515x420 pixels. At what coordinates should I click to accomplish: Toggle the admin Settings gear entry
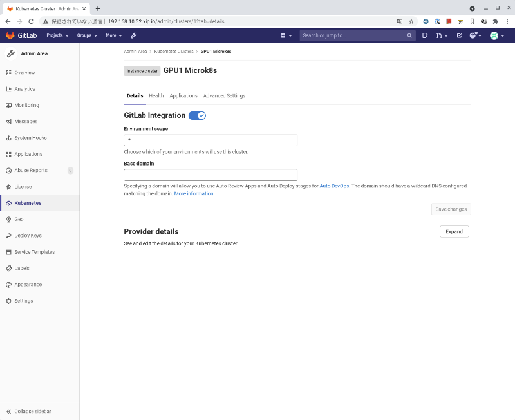tap(23, 300)
